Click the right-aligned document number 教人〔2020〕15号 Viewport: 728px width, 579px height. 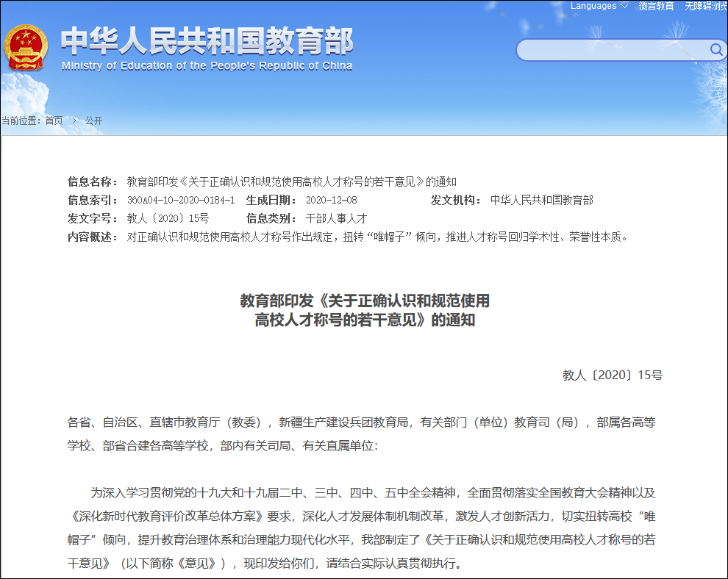(x=613, y=375)
